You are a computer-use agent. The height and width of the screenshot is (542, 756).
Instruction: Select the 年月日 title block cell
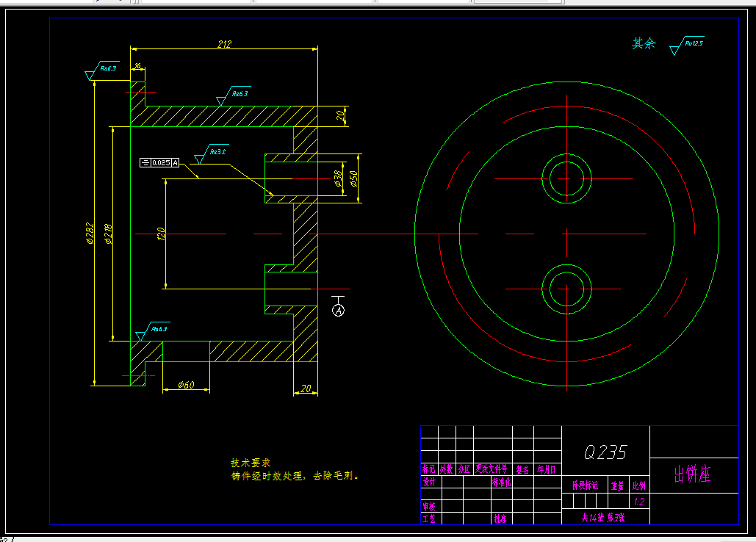click(x=547, y=469)
